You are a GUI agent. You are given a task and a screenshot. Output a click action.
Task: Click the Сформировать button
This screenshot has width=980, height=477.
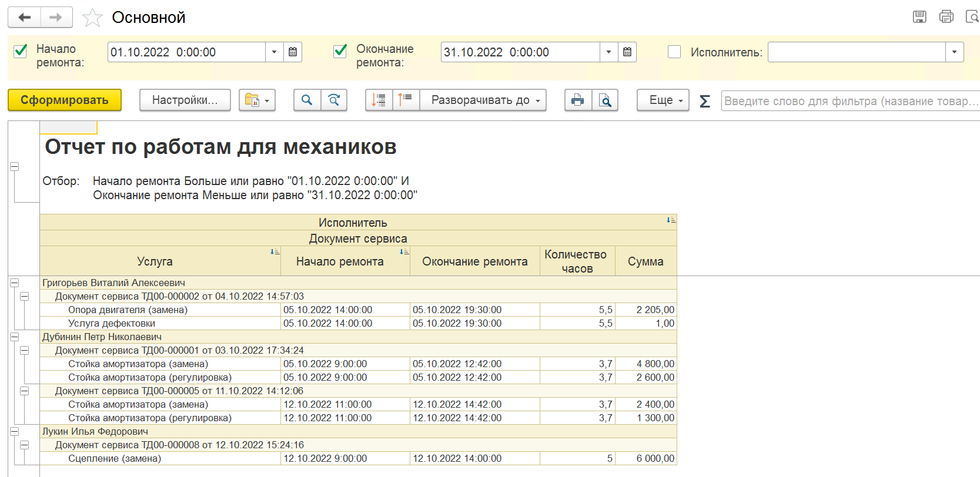(x=65, y=100)
